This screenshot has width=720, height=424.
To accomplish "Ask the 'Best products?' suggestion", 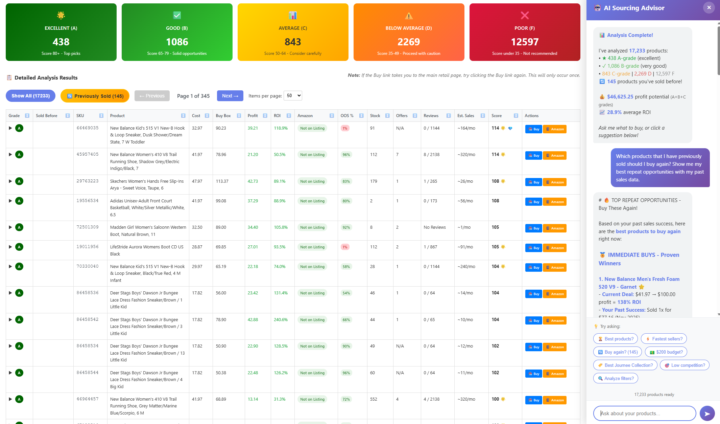I will click(615, 339).
